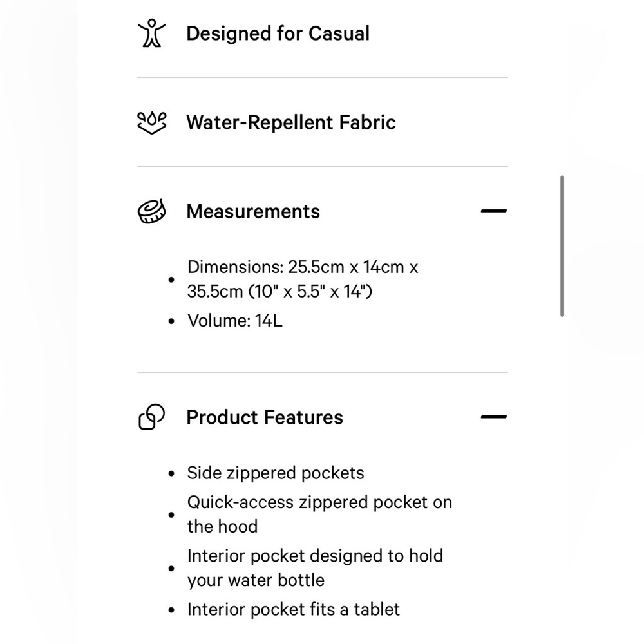This screenshot has width=644, height=644.
Task: Select the Measurements heading
Action: 253,211
